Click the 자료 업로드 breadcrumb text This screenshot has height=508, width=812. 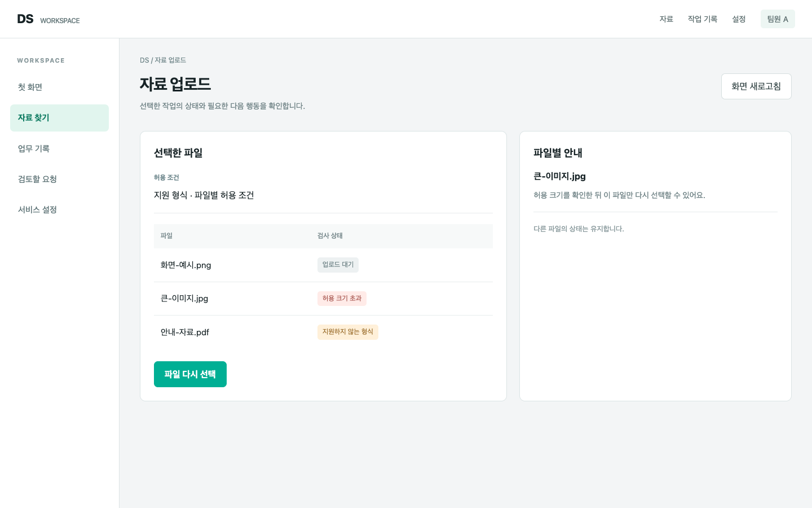(x=170, y=60)
